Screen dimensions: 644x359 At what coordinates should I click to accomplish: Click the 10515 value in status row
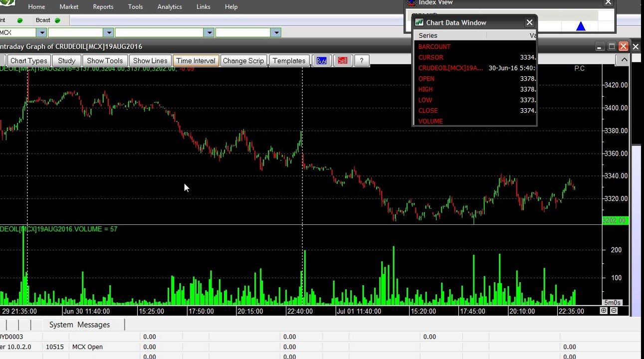[x=54, y=347]
